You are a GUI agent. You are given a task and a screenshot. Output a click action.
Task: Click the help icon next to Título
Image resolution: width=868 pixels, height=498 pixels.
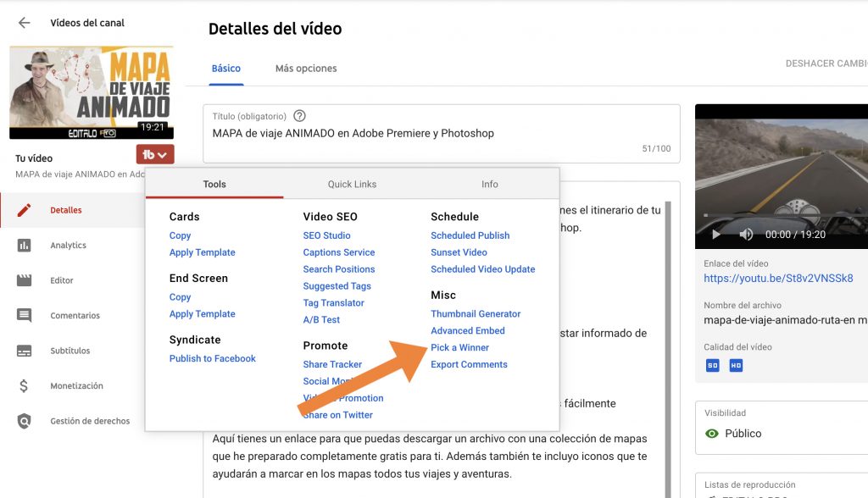299,116
